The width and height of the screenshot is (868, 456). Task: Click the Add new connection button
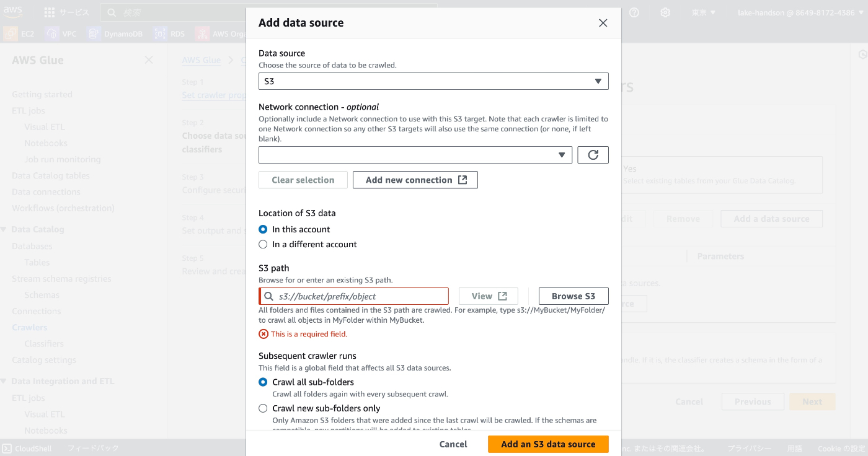click(x=415, y=180)
